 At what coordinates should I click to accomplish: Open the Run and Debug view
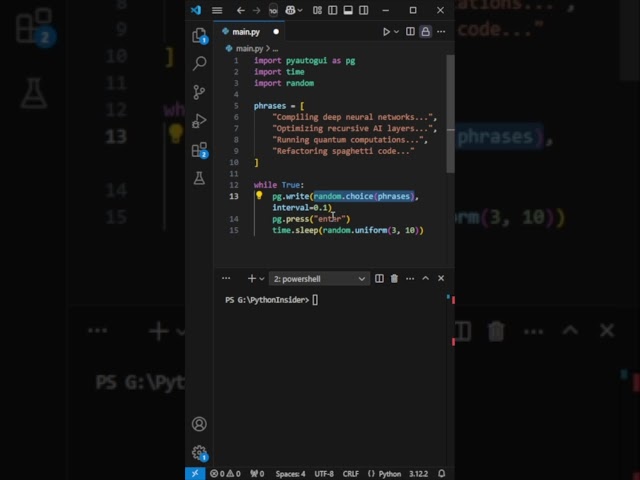[x=199, y=121]
